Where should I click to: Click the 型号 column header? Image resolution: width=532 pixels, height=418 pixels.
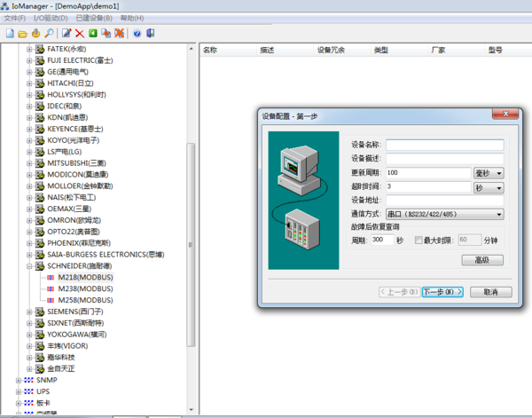point(508,51)
